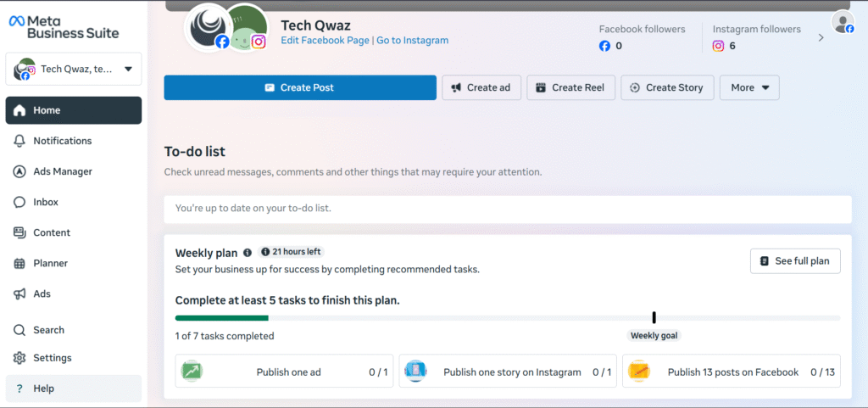Open Search using the magnifier icon

click(19, 330)
